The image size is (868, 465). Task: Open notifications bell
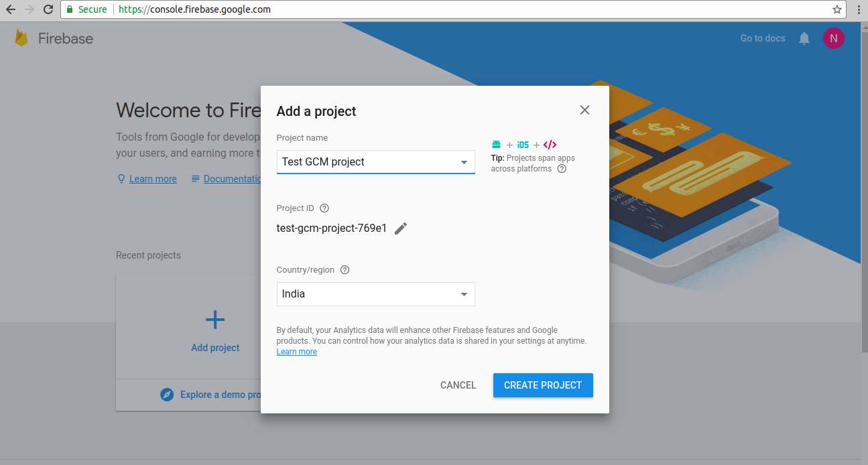(x=804, y=38)
